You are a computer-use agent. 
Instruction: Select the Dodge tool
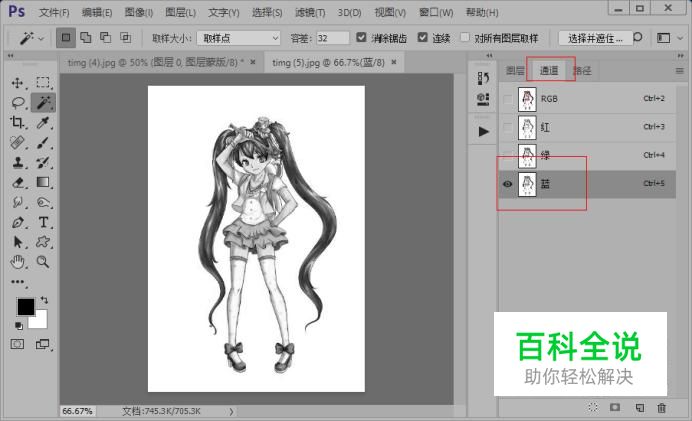43,203
